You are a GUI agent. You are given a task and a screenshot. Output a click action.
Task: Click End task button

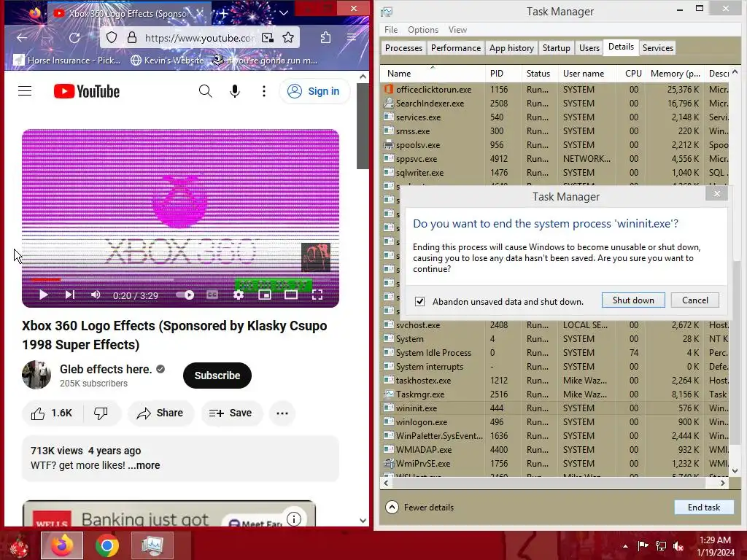(x=704, y=507)
